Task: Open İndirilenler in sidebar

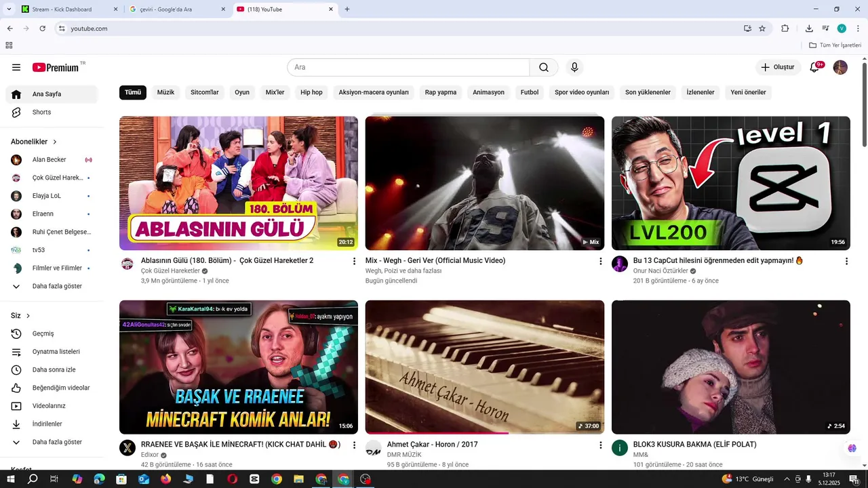Action: point(52,424)
